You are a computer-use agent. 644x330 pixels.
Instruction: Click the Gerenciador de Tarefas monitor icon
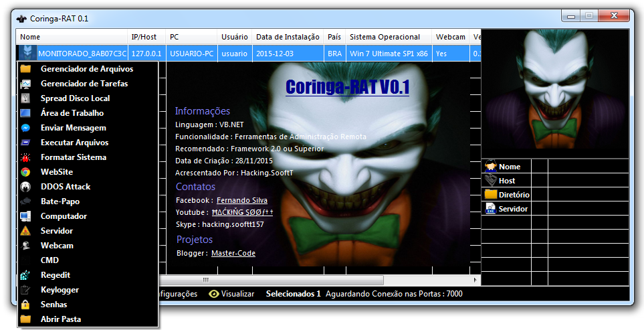pyautogui.click(x=25, y=84)
